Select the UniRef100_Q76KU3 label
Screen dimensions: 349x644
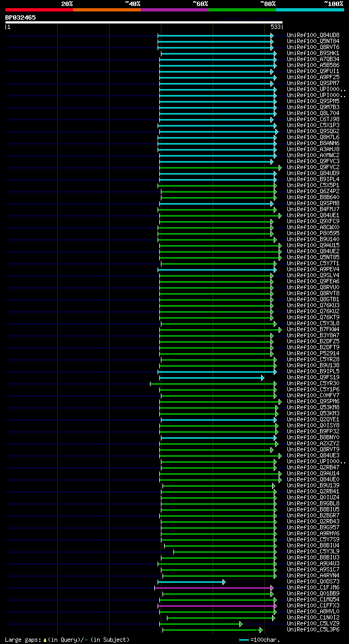pyautogui.click(x=313, y=305)
